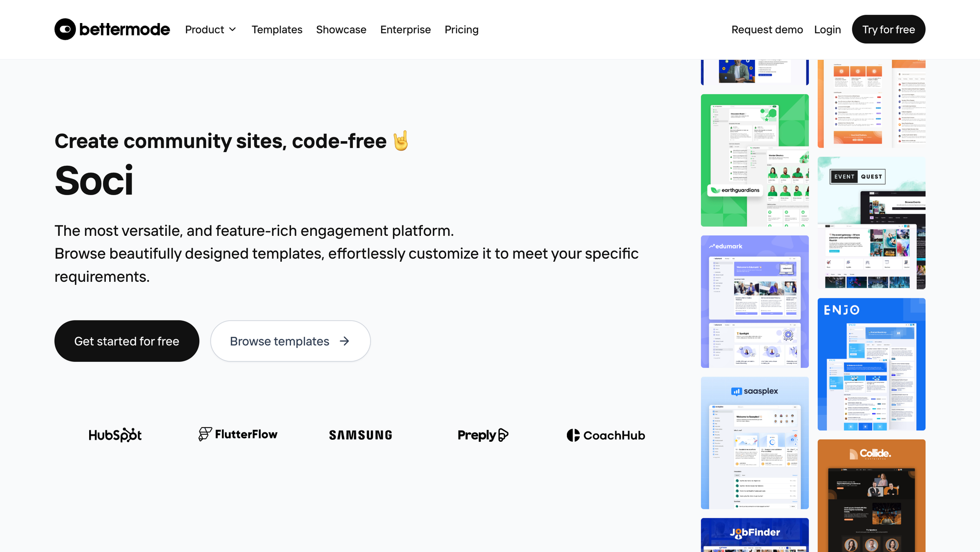980x552 pixels.
Task: Open the saasplex template thumbnail
Action: [x=755, y=443]
